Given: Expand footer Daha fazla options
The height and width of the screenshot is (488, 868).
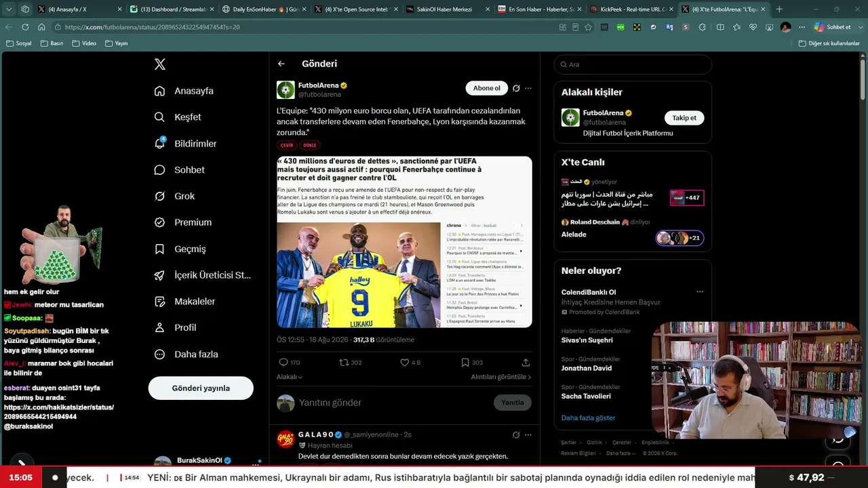Looking at the screenshot, I should point(620,453).
